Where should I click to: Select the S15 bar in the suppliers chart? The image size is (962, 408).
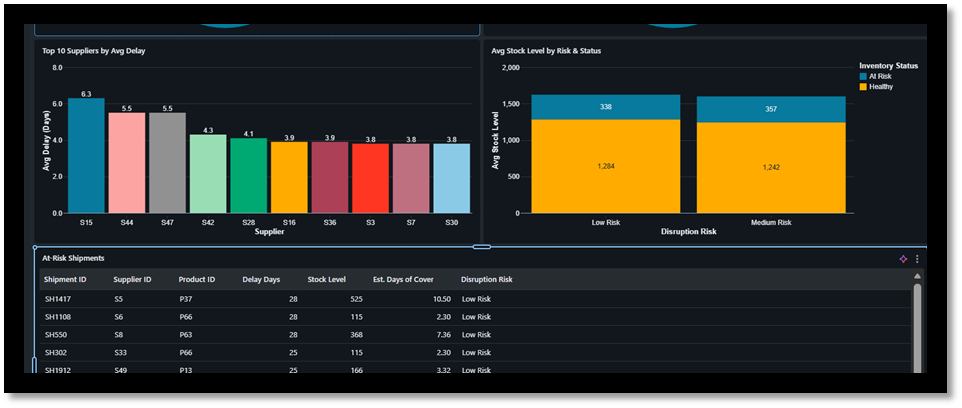point(86,155)
